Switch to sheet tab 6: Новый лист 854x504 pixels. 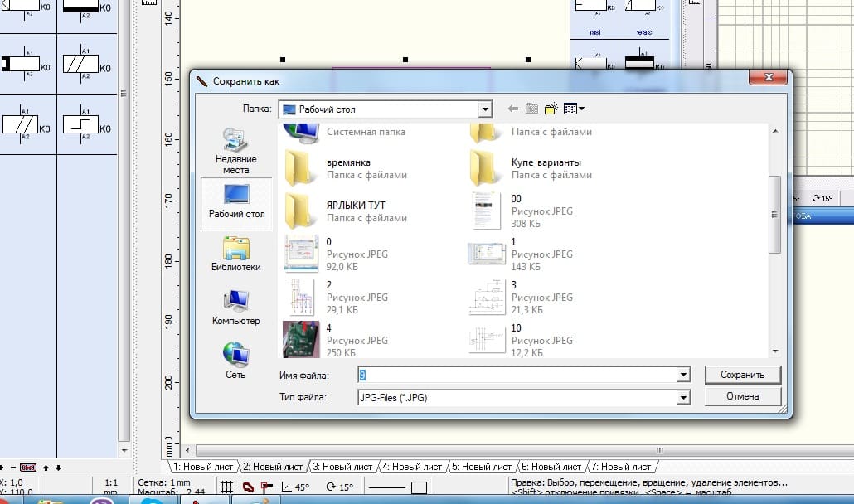pyautogui.click(x=551, y=467)
